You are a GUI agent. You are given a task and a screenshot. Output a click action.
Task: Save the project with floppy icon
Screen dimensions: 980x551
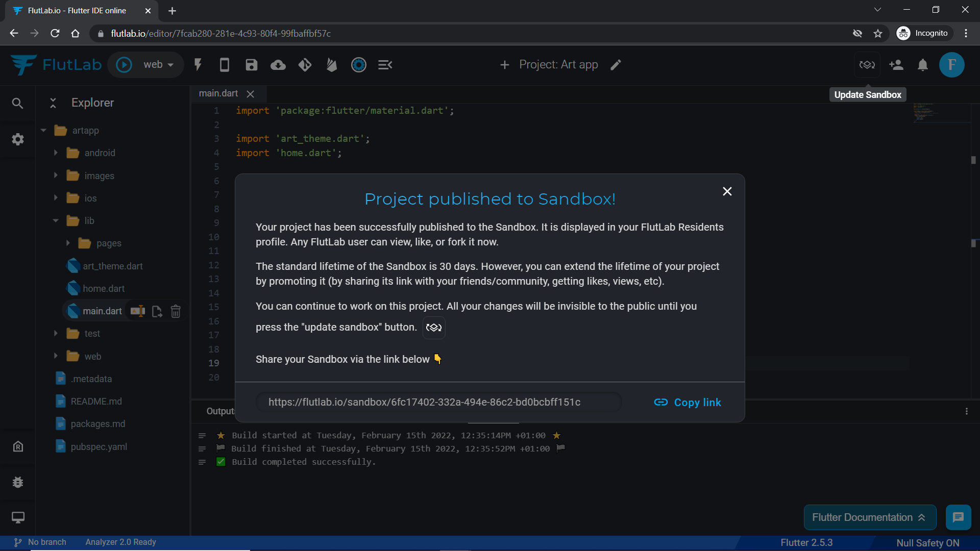[251, 65]
